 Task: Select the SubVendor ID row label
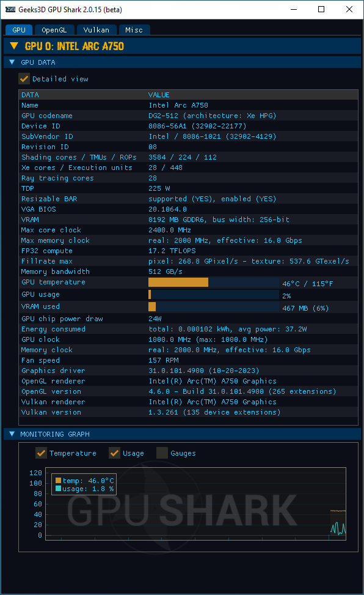coord(47,136)
